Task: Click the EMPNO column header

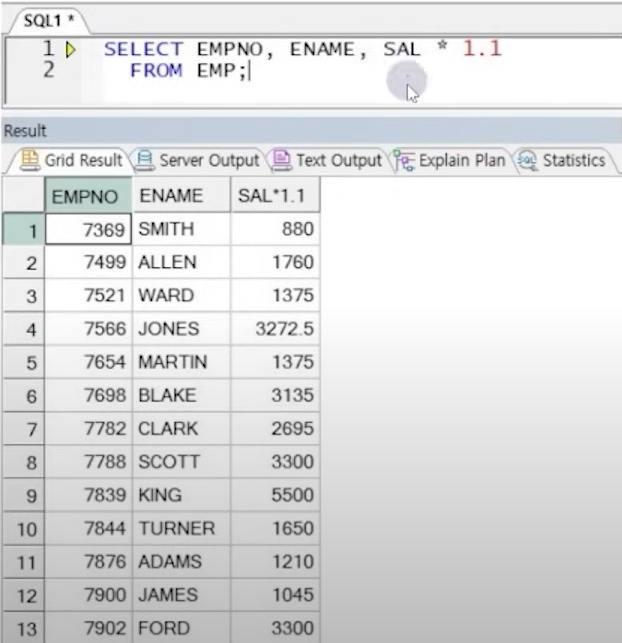Action: coord(88,196)
